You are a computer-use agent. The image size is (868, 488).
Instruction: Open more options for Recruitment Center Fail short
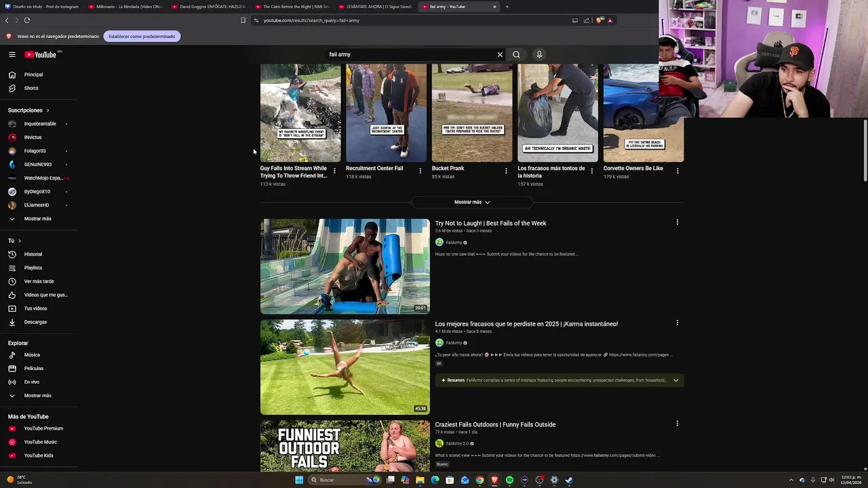click(420, 171)
